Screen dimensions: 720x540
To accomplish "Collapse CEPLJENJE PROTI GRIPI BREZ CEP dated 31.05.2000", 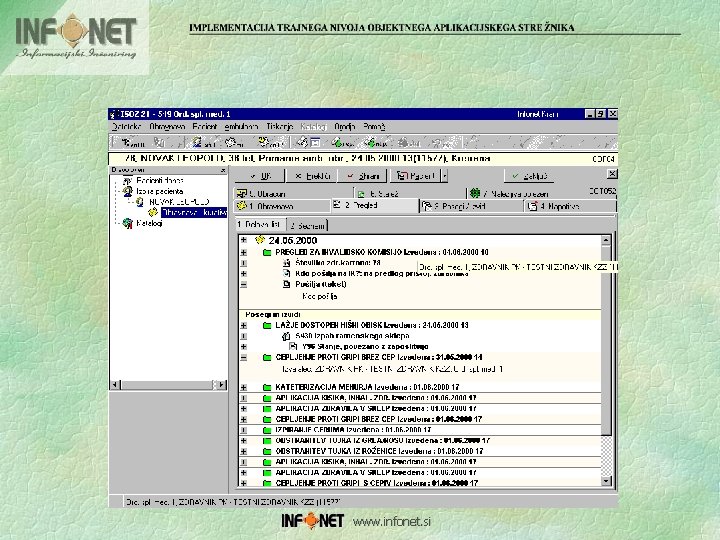I will point(244,358).
